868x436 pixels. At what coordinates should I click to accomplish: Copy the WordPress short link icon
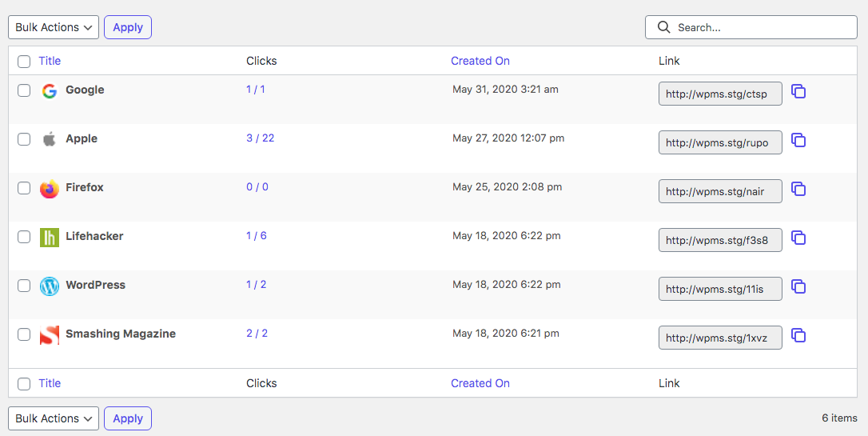(x=798, y=286)
